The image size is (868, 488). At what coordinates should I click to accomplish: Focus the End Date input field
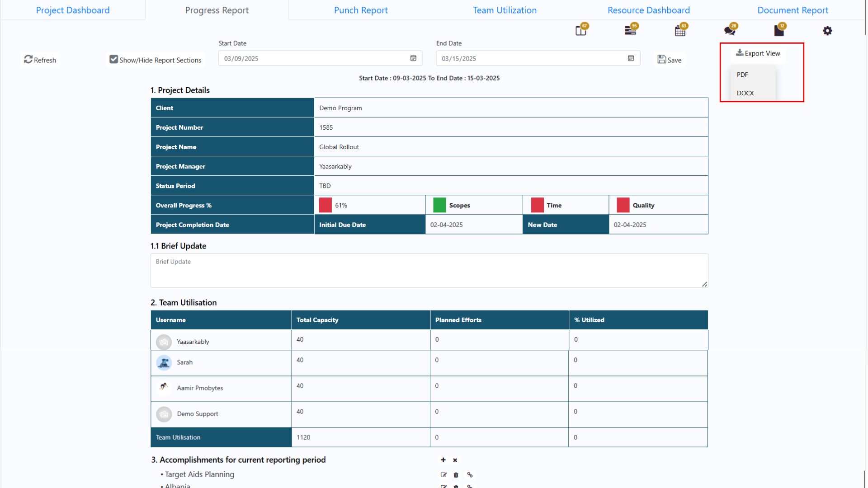[x=538, y=58]
